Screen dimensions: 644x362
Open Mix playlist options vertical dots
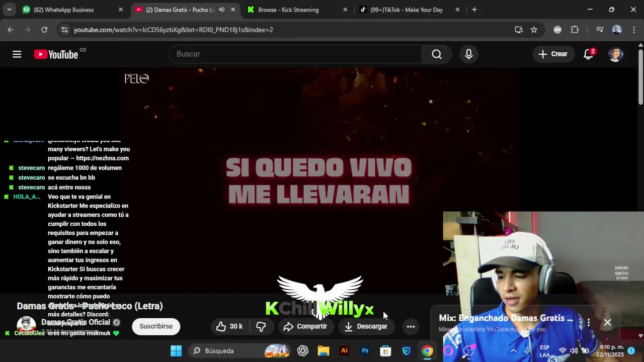588,322
